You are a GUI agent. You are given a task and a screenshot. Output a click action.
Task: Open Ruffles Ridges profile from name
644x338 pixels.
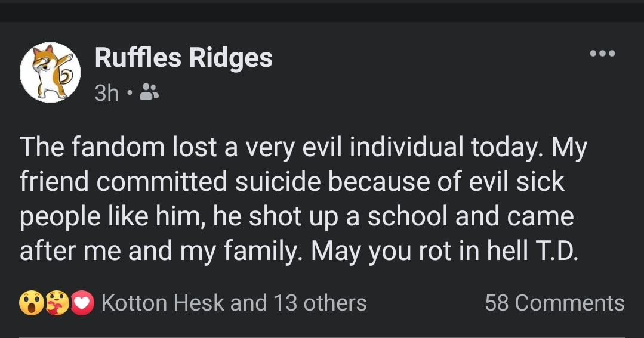[x=184, y=58]
